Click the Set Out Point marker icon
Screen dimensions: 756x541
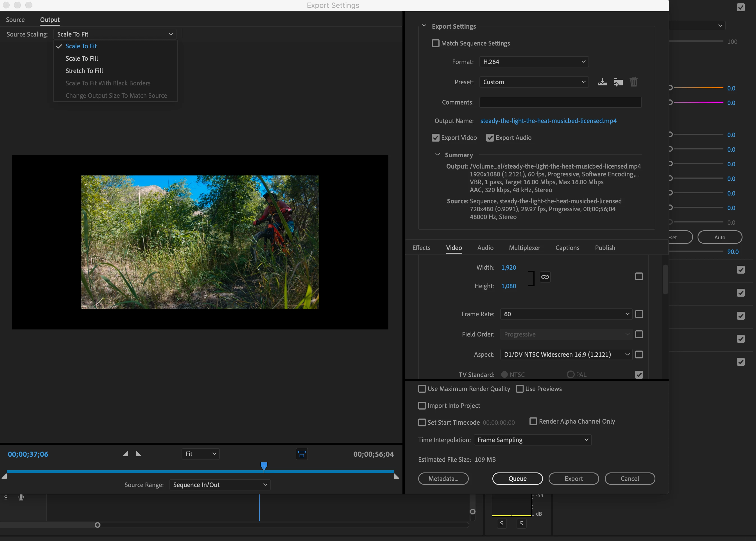pyautogui.click(x=138, y=454)
